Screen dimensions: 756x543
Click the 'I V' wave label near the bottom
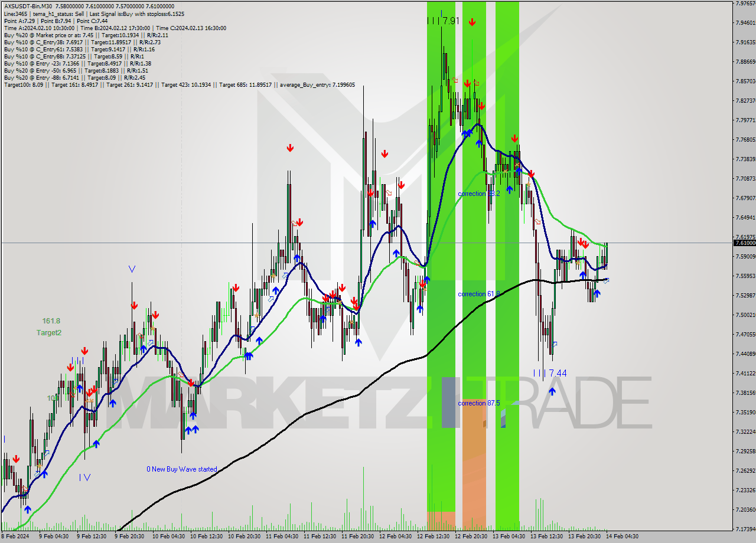tap(85, 477)
